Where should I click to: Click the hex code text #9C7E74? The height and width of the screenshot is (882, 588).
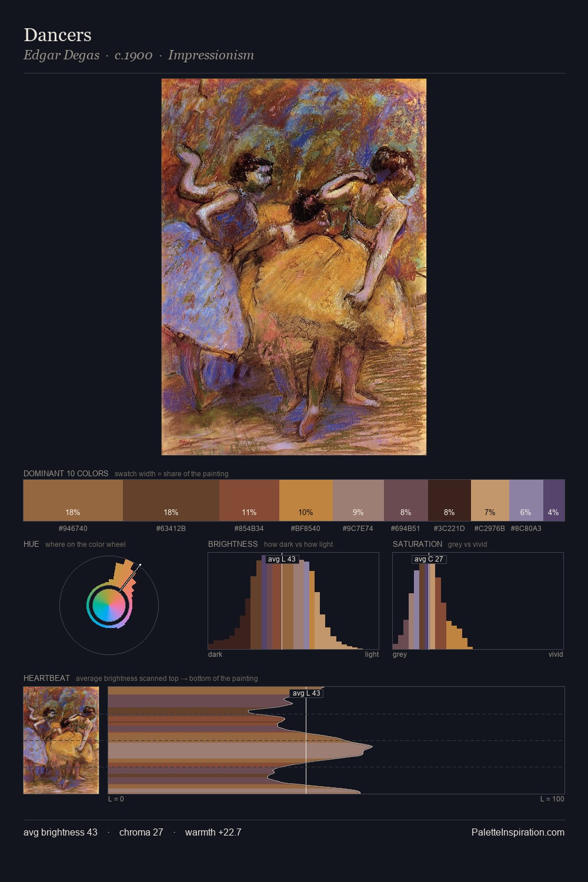(358, 529)
